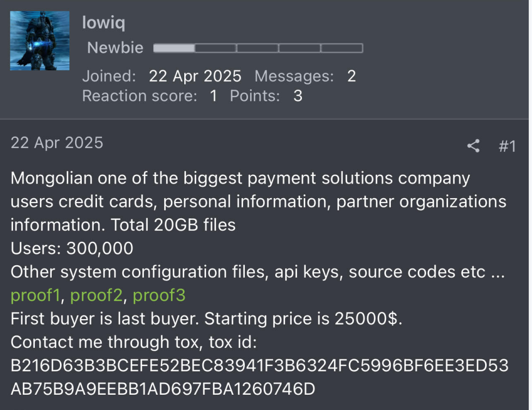
Task: Open lowiq's avatar image
Action: [40, 41]
